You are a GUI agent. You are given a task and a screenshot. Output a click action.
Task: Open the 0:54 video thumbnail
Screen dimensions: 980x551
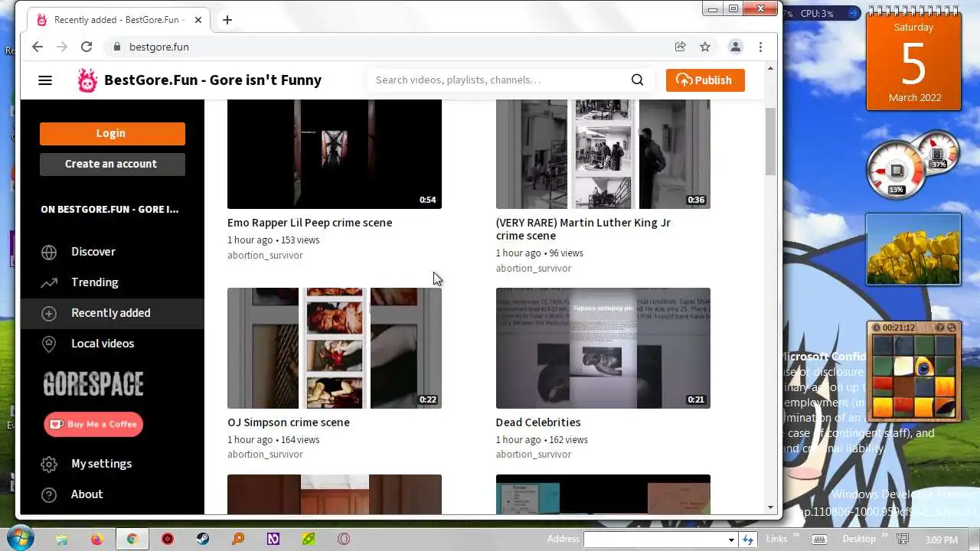pos(335,154)
